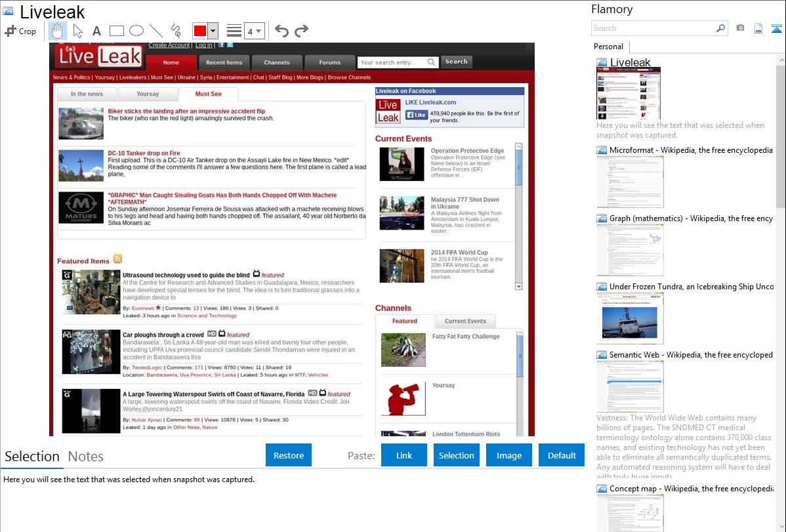
Task: Pick the rectangle drawing tool
Action: (116, 31)
